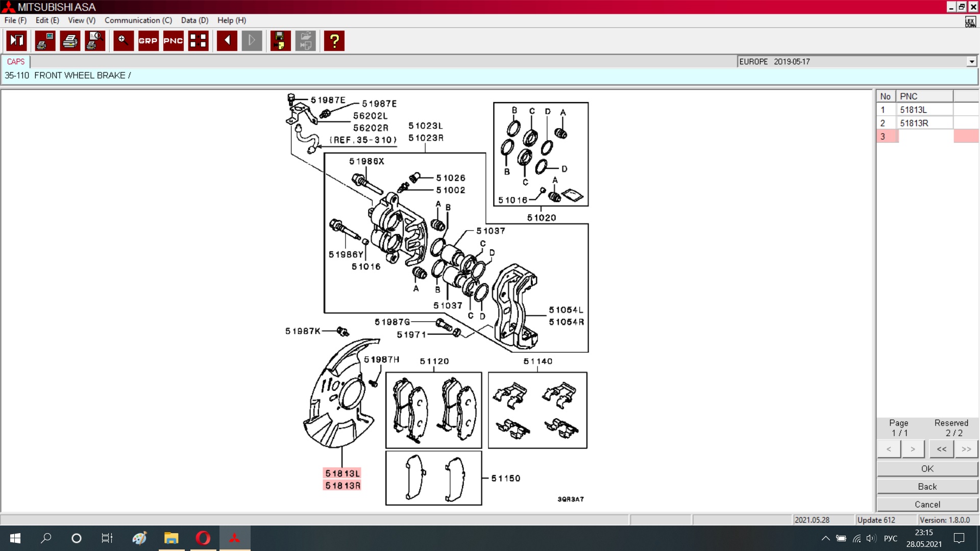Open help with the question mark icon
Screen dimensions: 980x551
[x=334, y=41]
